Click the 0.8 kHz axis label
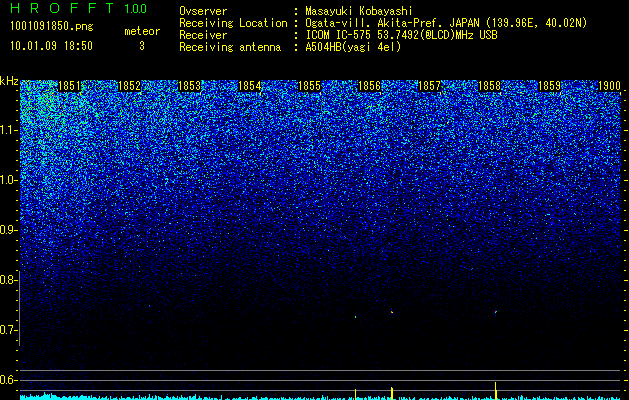629x400 pixels. click(9, 280)
